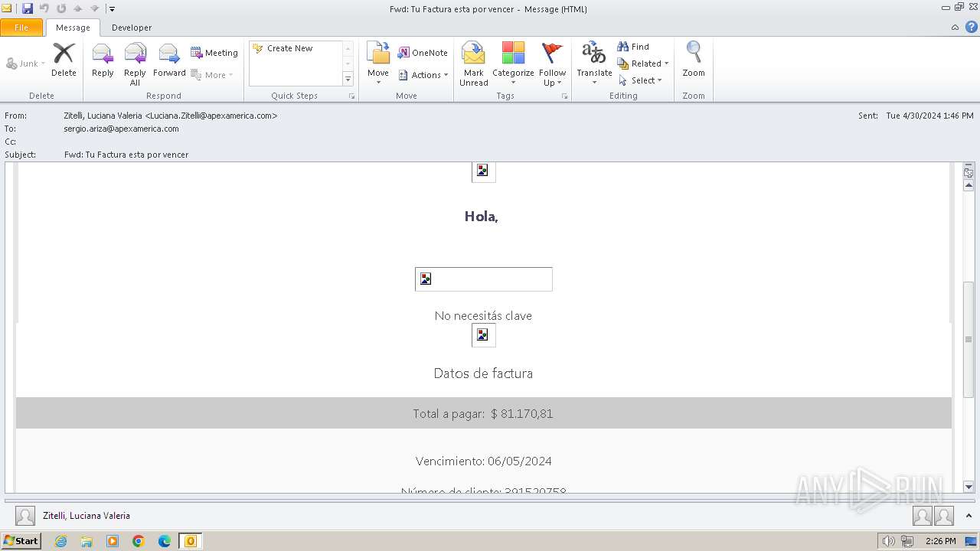Switch to the Developer tab

tap(132, 28)
